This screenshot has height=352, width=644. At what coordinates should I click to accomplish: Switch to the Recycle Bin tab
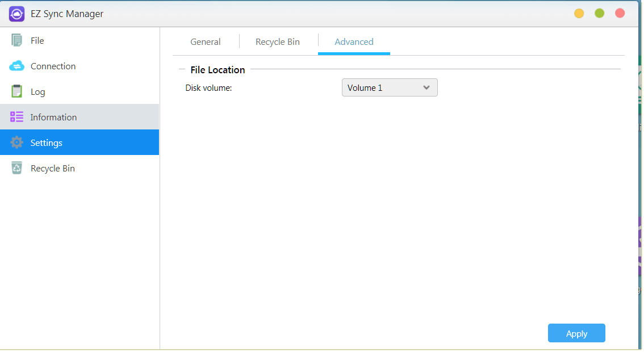pos(278,42)
